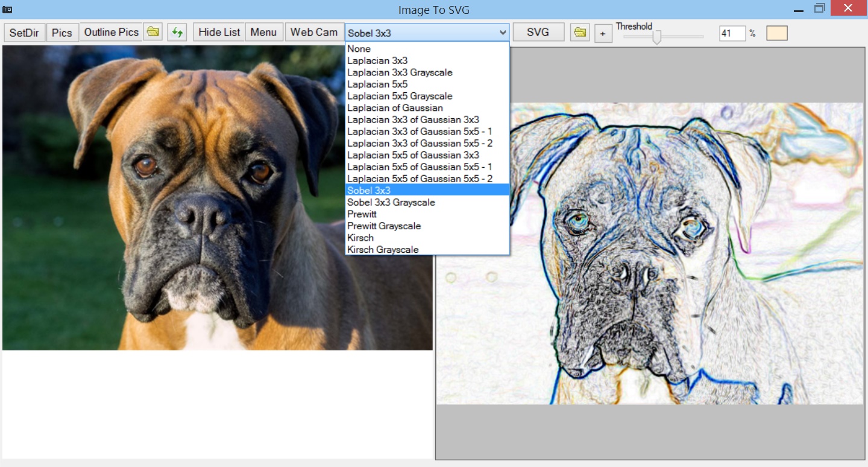This screenshot has width=868, height=467.
Task: Click the SetDir button
Action: tap(24, 33)
